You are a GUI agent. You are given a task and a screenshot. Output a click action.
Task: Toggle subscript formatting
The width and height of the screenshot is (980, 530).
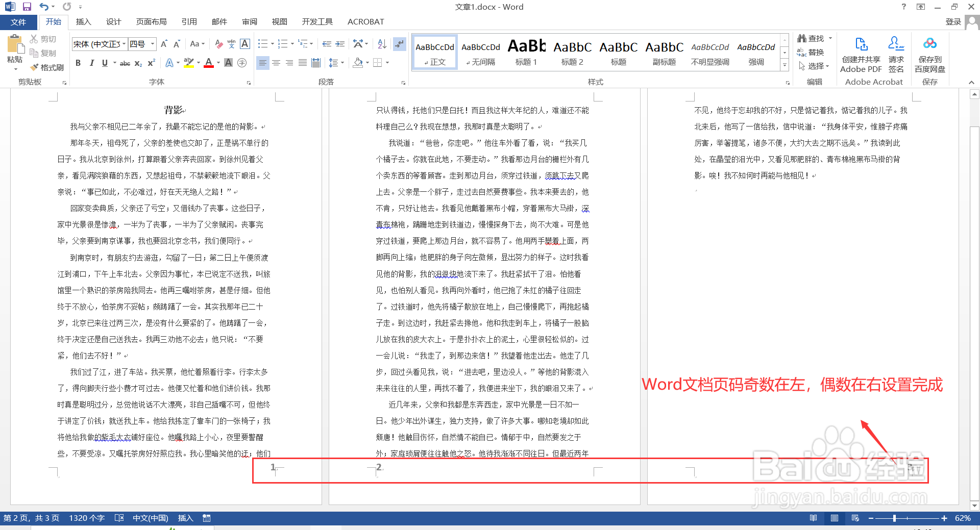click(x=138, y=63)
